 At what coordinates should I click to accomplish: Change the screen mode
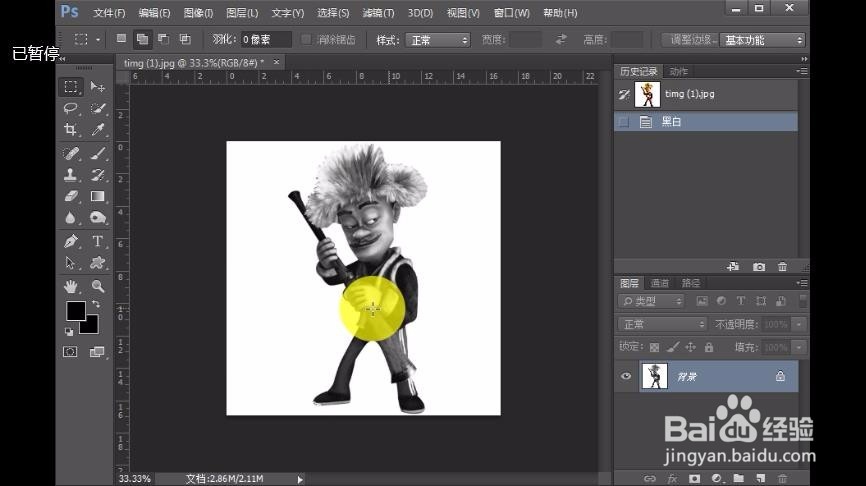97,352
